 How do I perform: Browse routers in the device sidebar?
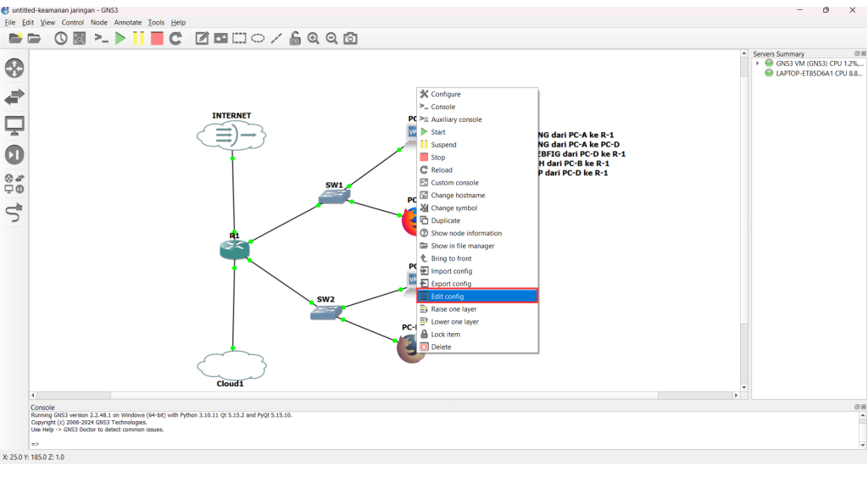pos(14,69)
